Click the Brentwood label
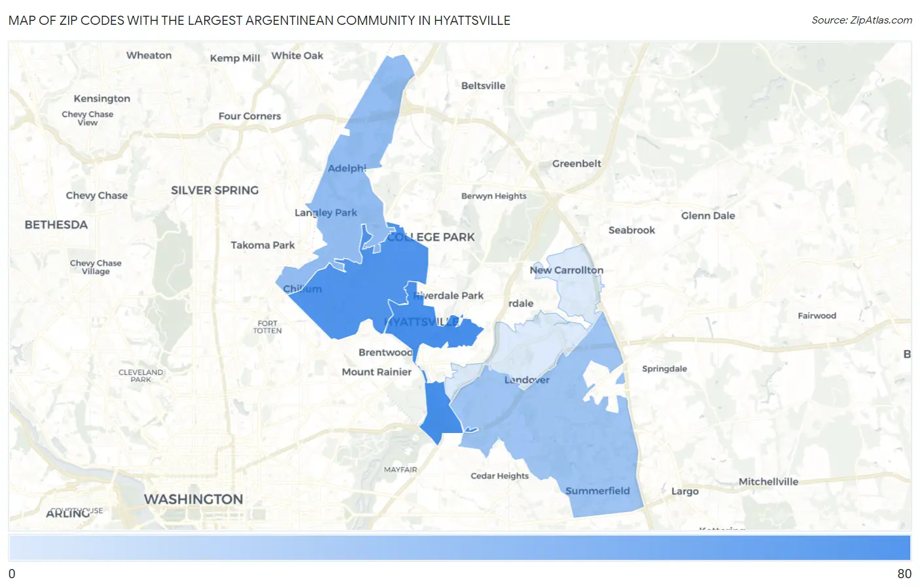Screen dimensions: 920x588 pyautogui.click(x=385, y=353)
